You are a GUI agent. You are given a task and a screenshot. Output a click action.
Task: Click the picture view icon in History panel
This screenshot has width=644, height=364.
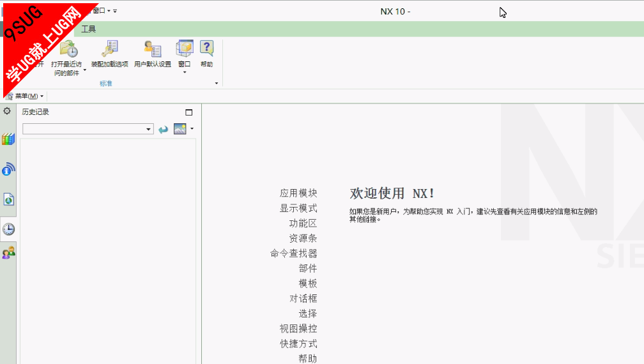click(x=180, y=129)
